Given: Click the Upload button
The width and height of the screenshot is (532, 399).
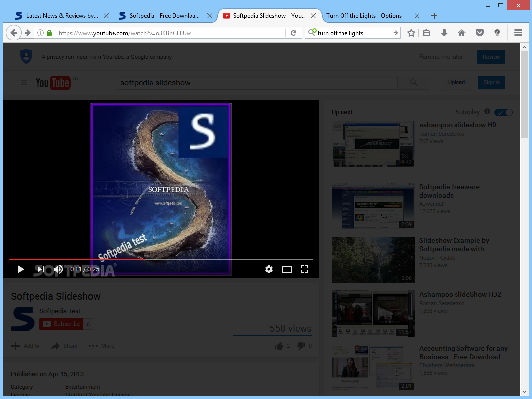Looking at the screenshot, I should click(456, 82).
